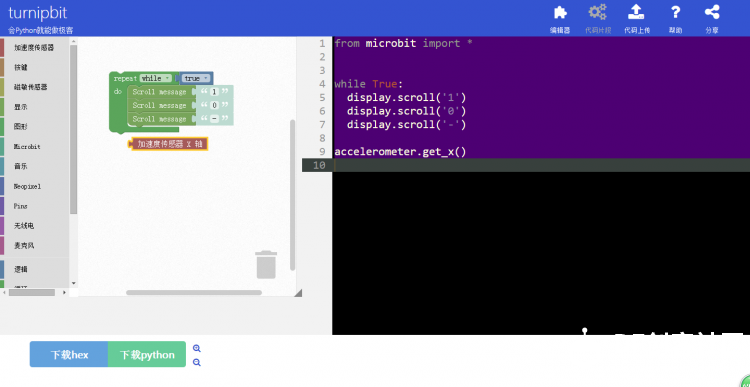Click the 下载hex button

pos(69,354)
